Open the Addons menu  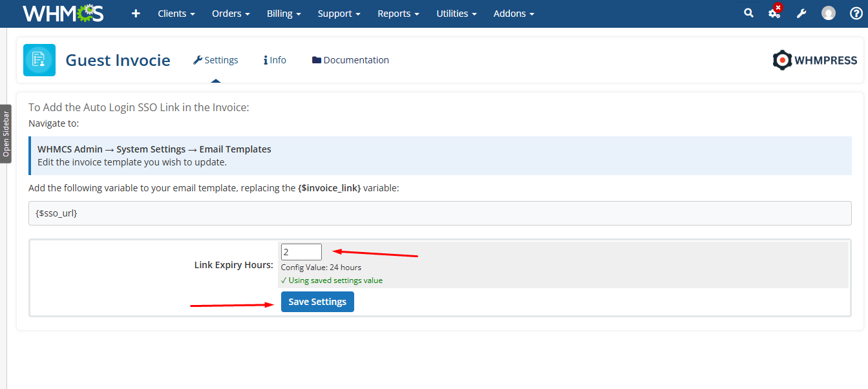tap(514, 14)
